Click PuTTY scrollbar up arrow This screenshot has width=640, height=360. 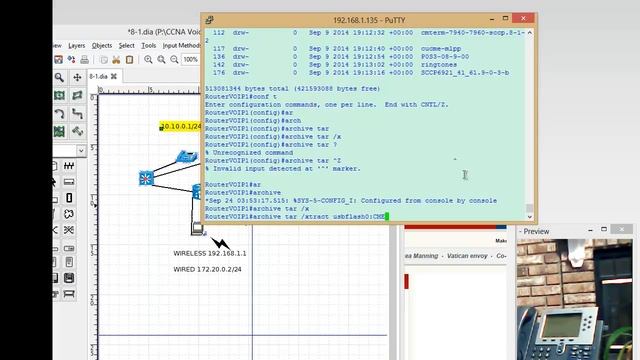coord(530,32)
